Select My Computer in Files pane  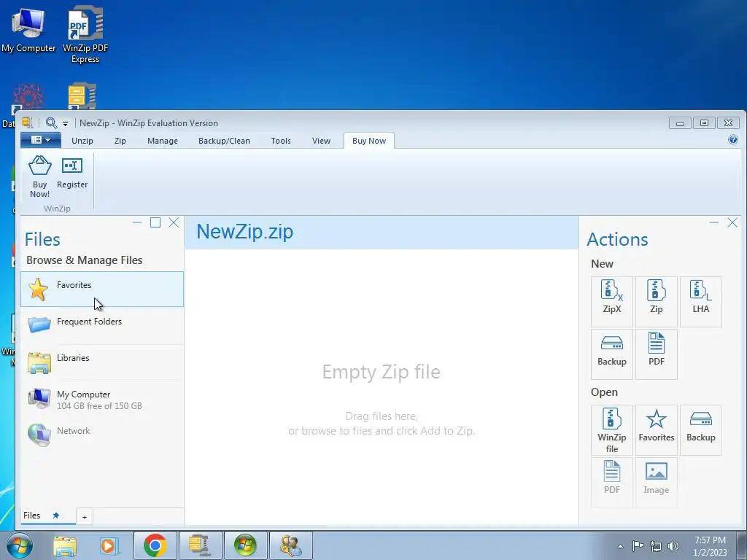click(x=102, y=399)
